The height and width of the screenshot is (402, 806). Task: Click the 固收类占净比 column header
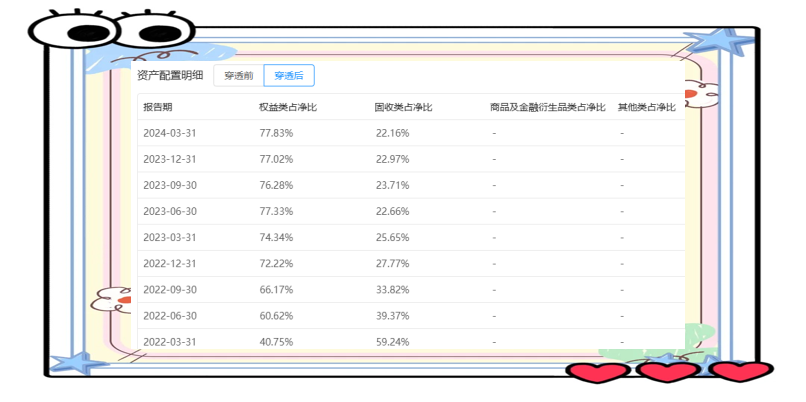click(x=403, y=107)
